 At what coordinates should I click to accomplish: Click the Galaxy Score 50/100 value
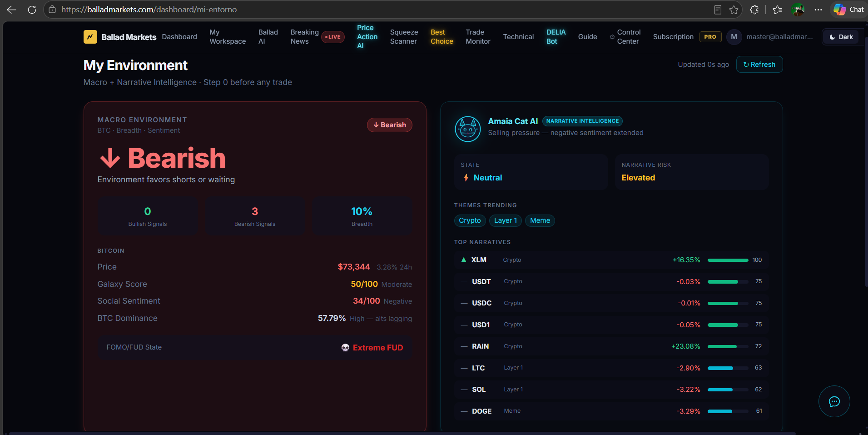[364, 284]
